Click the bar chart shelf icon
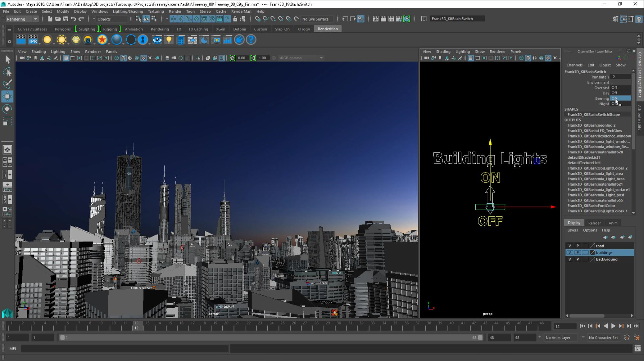Screen dimensions: 644x361 [x=227, y=40]
